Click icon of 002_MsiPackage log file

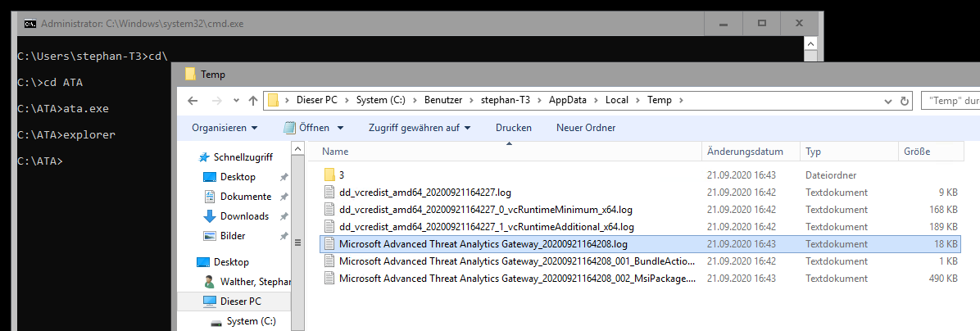[x=329, y=278]
